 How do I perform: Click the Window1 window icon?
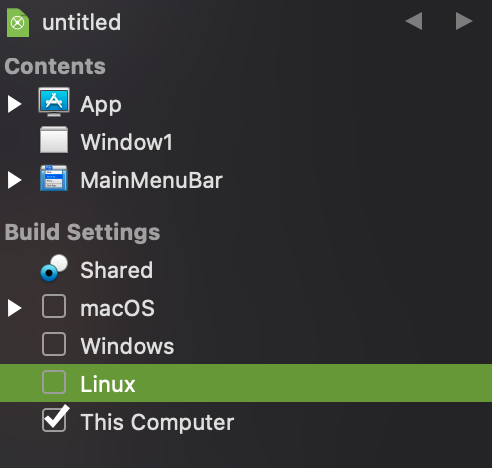pos(54,140)
